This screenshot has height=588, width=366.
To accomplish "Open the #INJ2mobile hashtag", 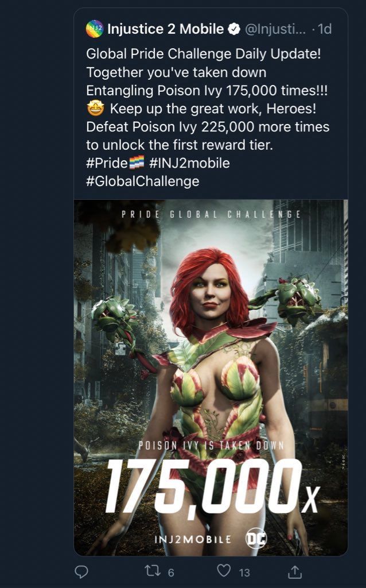I will (x=189, y=163).
